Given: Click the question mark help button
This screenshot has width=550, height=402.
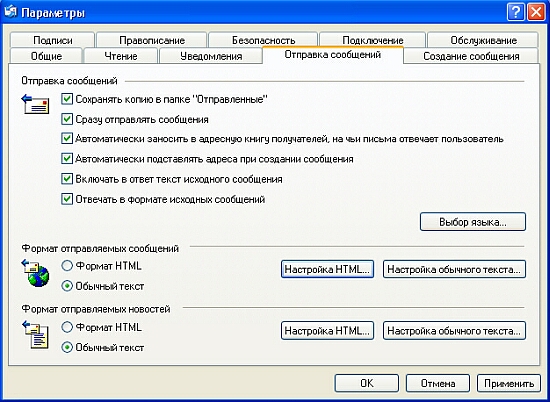Looking at the screenshot, I should [516, 13].
